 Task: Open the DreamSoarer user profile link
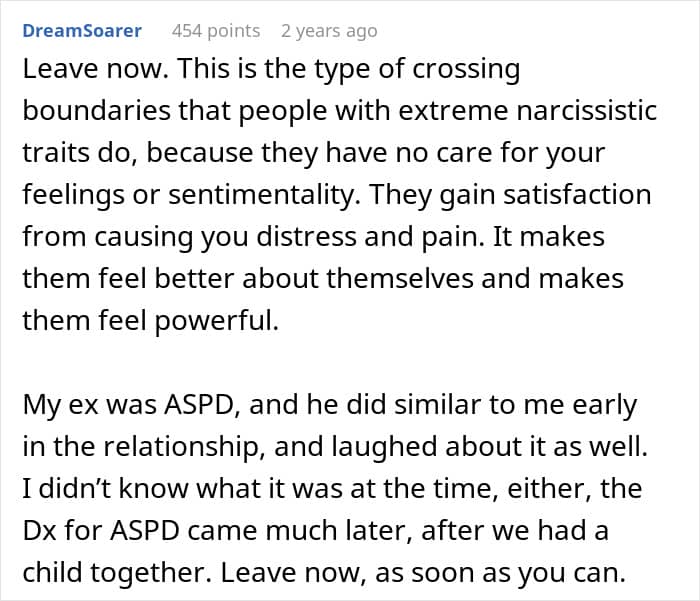(x=82, y=31)
